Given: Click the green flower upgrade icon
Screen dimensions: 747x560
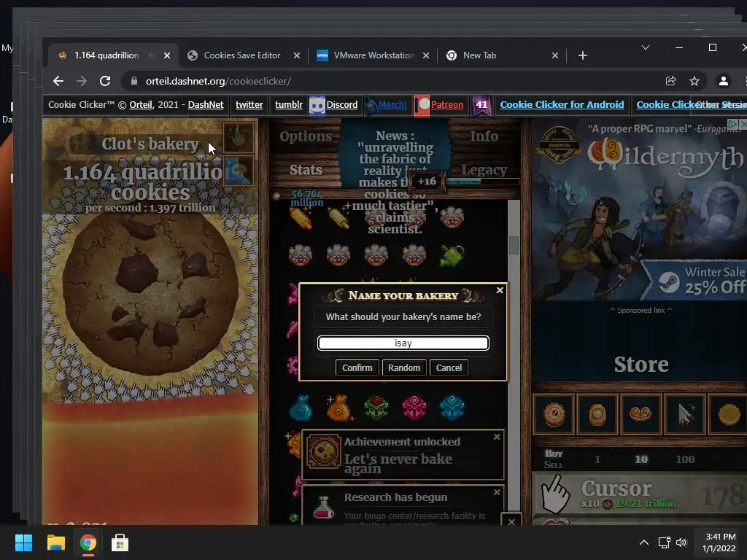Looking at the screenshot, I should coord(376,408).
